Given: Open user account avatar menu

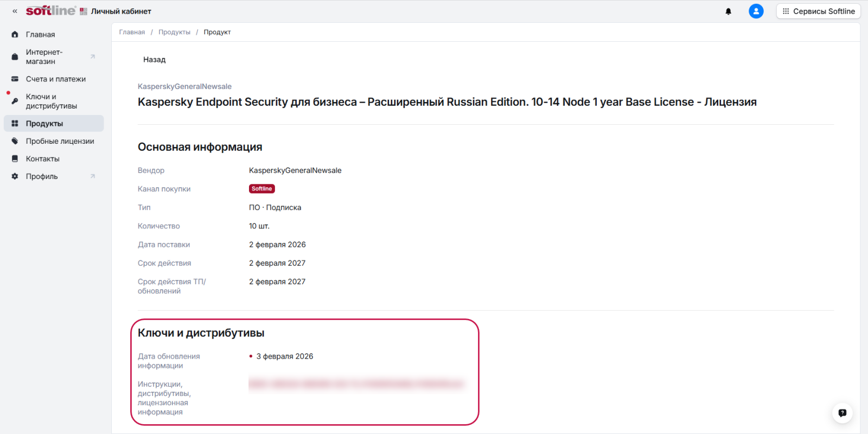Looking at the screenshot, I should (x=756, y=11).
